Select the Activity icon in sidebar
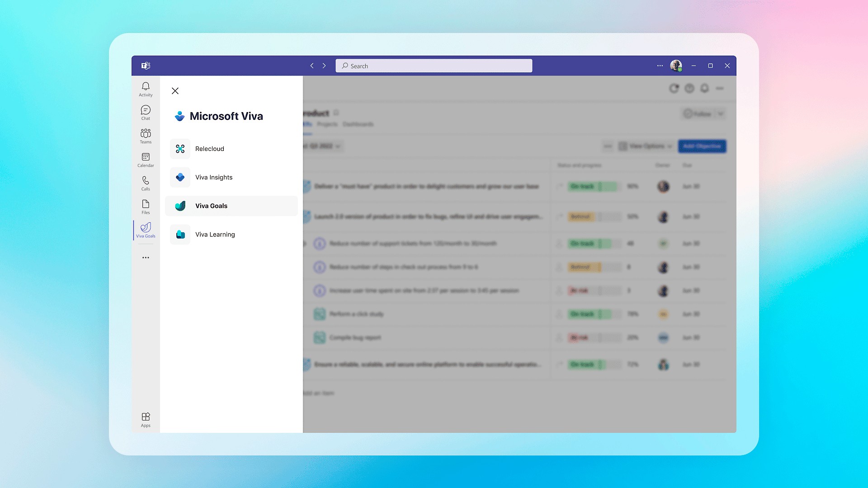The width and height of the screenshot is (868, 488). coord(145,88)
